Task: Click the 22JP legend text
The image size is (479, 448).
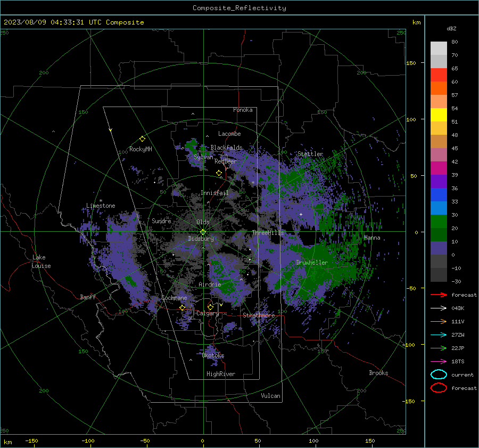Action: click(x=458, y=348)
